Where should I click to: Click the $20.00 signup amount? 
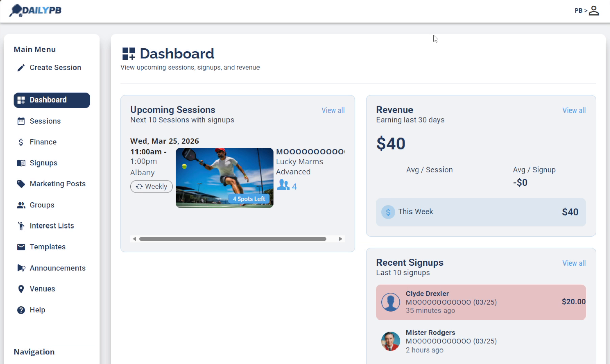click(574, 302)
